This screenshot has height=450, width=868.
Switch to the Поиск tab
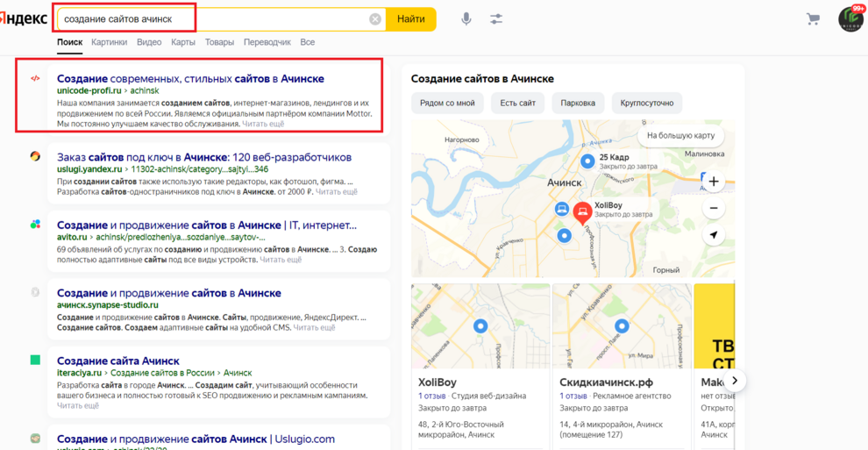pos(70,42)
